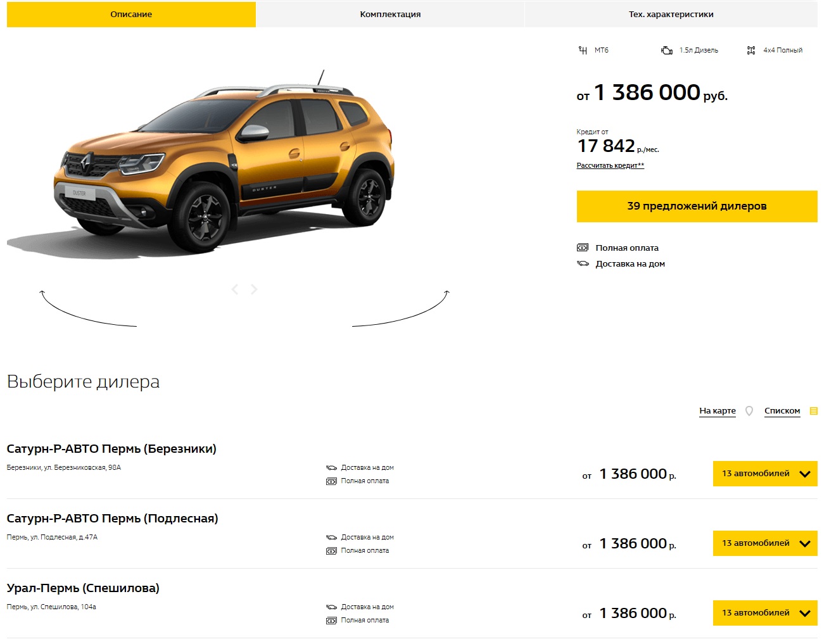Click the yellow list view icon

point(814,411)
